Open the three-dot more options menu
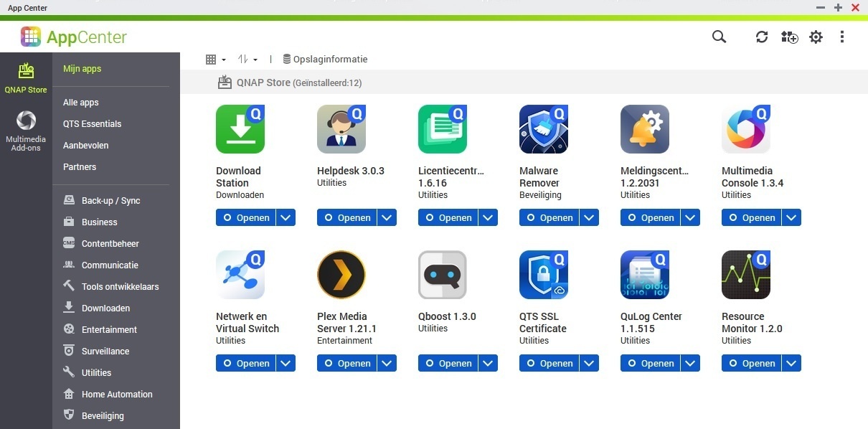 click(842, 37)
